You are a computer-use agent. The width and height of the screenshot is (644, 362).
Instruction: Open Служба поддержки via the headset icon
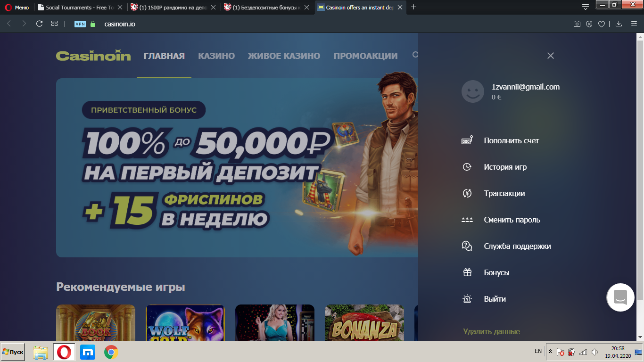(467, 246)
